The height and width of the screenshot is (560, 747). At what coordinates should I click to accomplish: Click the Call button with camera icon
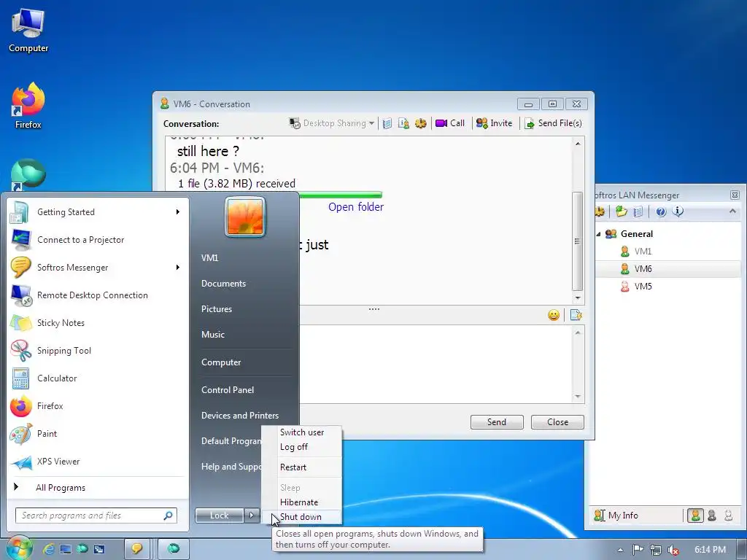449,122
